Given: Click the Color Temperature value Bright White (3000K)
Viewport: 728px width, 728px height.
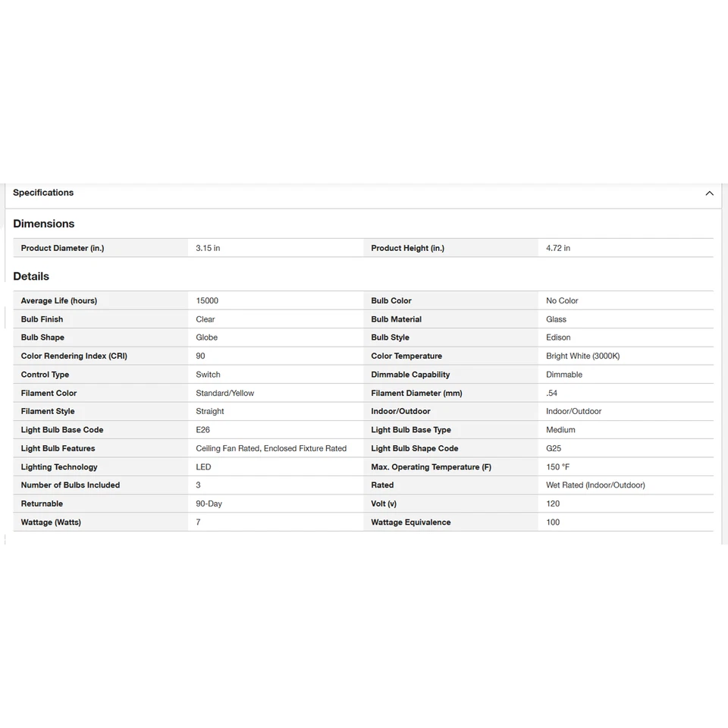Looking at the screenshot, I should pyautogui.click(x=582, y=356).
